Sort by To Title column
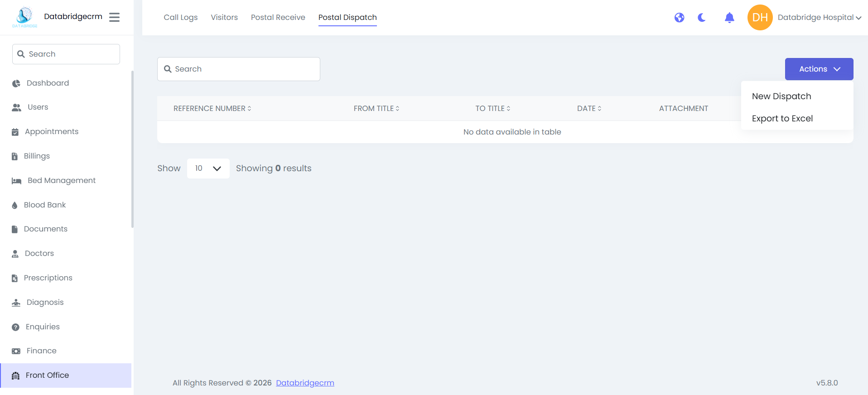 [493, 109]
